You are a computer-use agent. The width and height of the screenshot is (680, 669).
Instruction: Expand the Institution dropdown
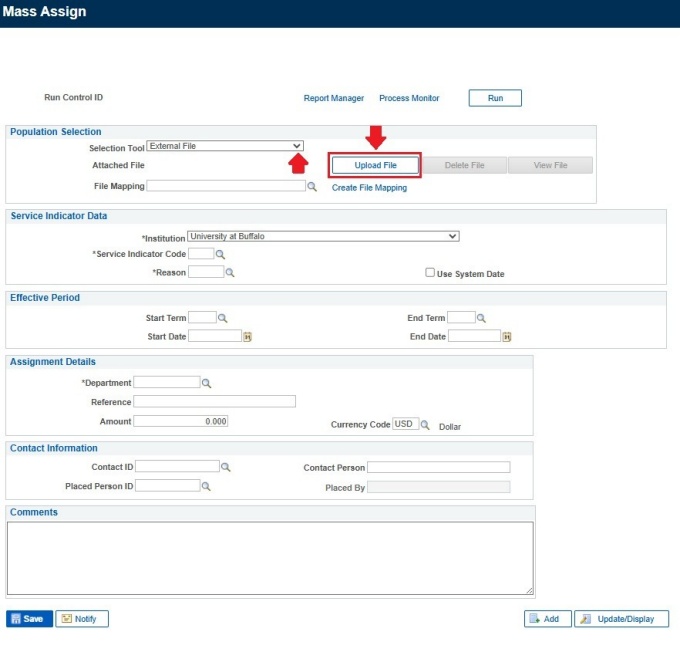point(323,236)
